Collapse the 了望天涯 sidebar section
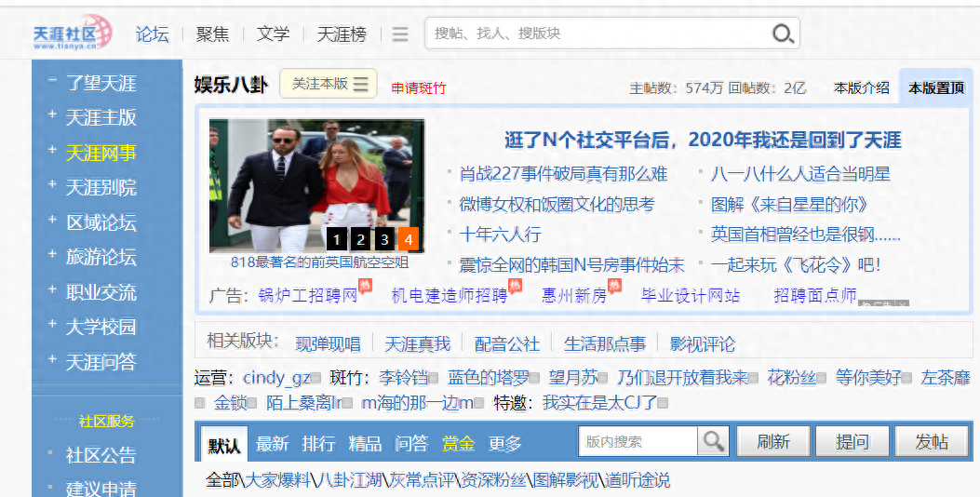 pyautogui.click(x=52, y=80)
